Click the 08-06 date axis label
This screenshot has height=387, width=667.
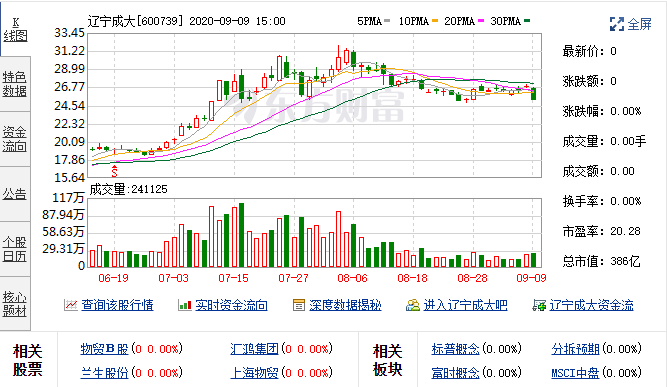352,278
